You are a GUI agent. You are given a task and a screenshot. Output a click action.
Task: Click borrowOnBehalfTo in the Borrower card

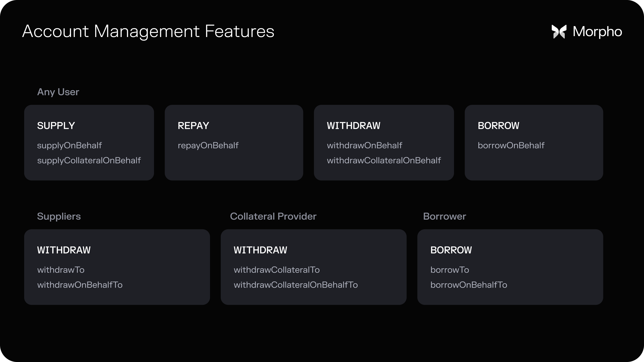pyautogui.click(x=469, y=285)
